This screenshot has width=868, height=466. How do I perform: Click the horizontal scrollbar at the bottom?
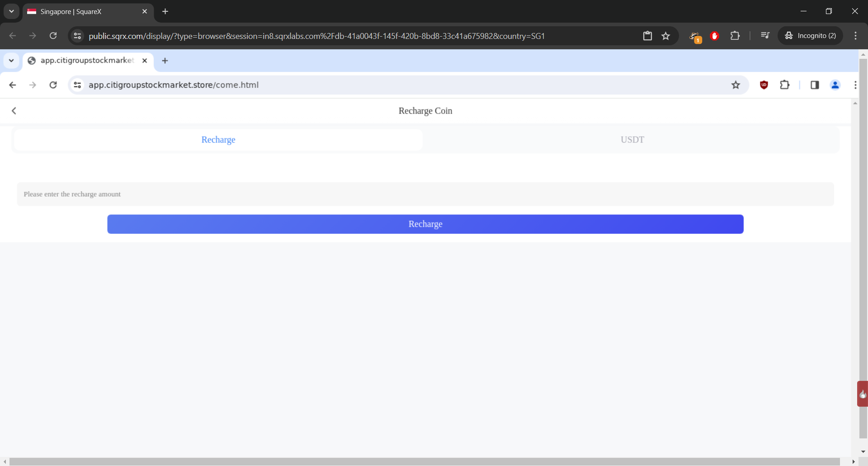coord(425,461)
